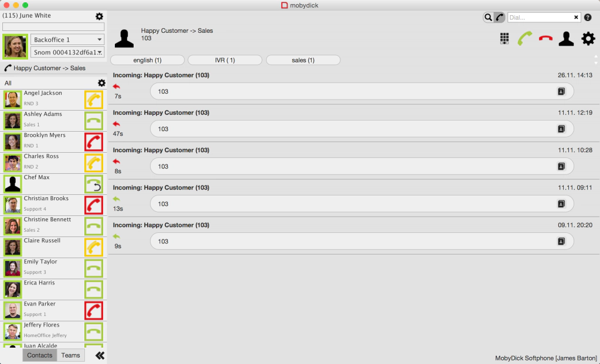Switch to search mode magnifier toggle
This screenshot has width=600, height=364.
click(x=488, y=18)
